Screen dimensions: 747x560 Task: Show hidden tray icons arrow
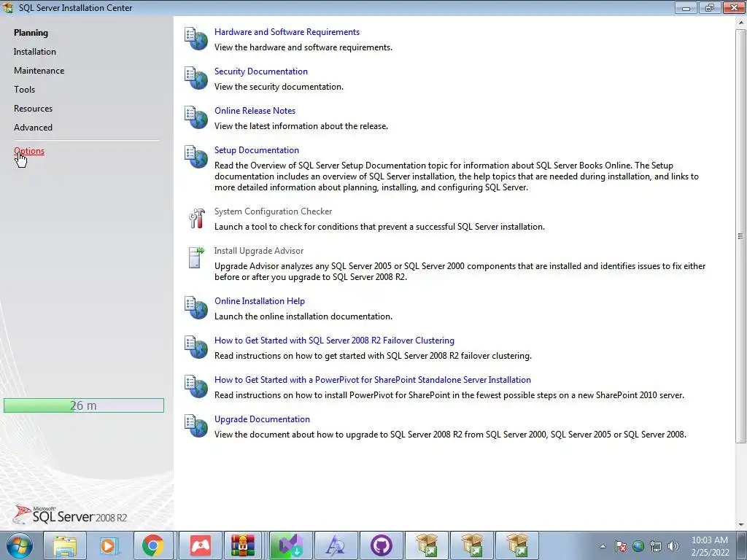[603, 546]
